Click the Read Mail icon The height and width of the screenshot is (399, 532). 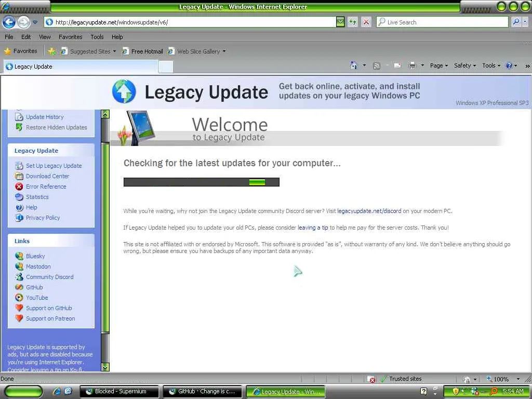tap(397, 66)
